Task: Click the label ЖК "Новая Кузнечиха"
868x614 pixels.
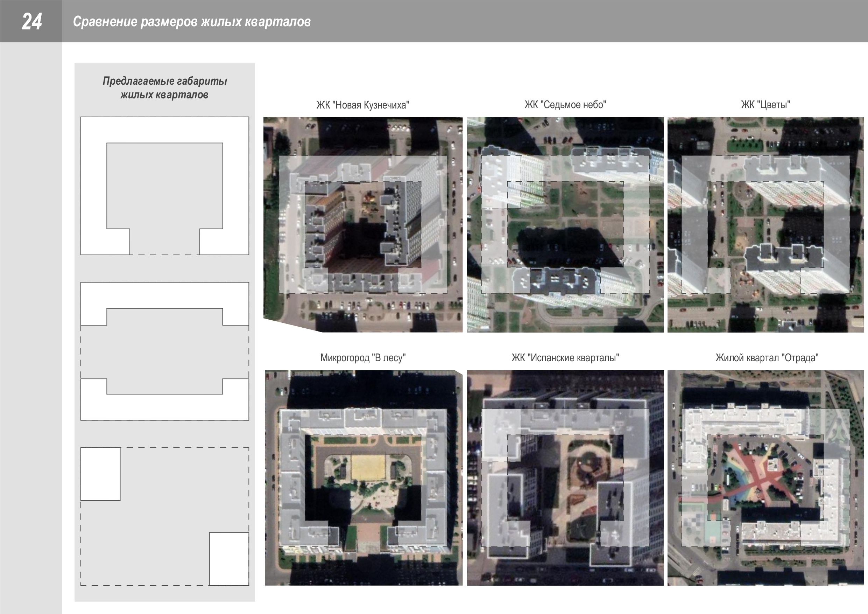Action: click(x=362, y=105)
